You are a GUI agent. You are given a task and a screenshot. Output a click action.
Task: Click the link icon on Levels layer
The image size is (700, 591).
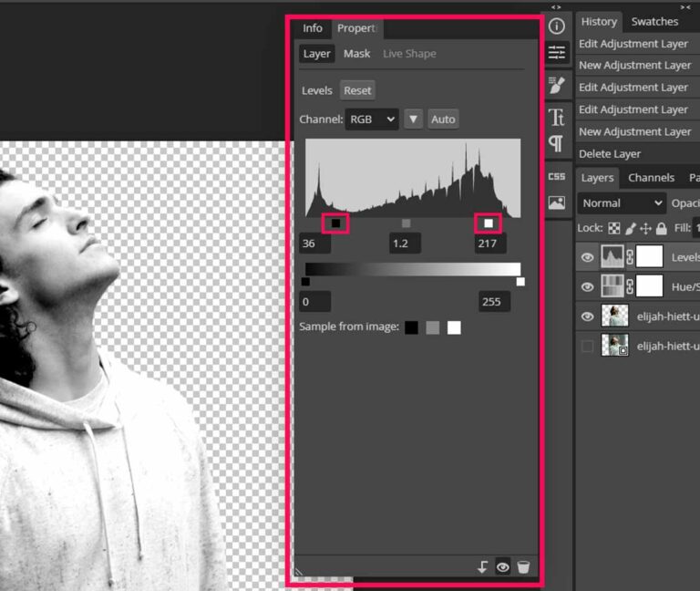click(x=630, y=257)
